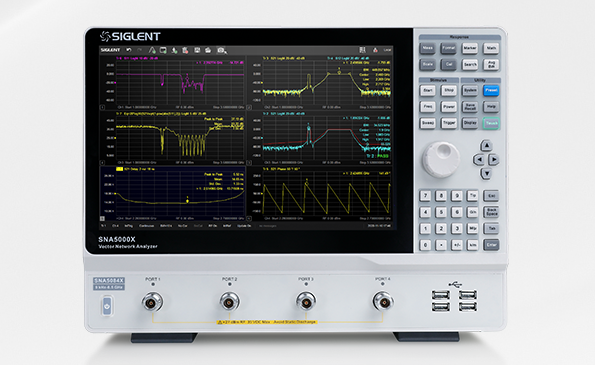Open the Sweep menu key
This screenshot has height=365, width=595.
point(428,123)
